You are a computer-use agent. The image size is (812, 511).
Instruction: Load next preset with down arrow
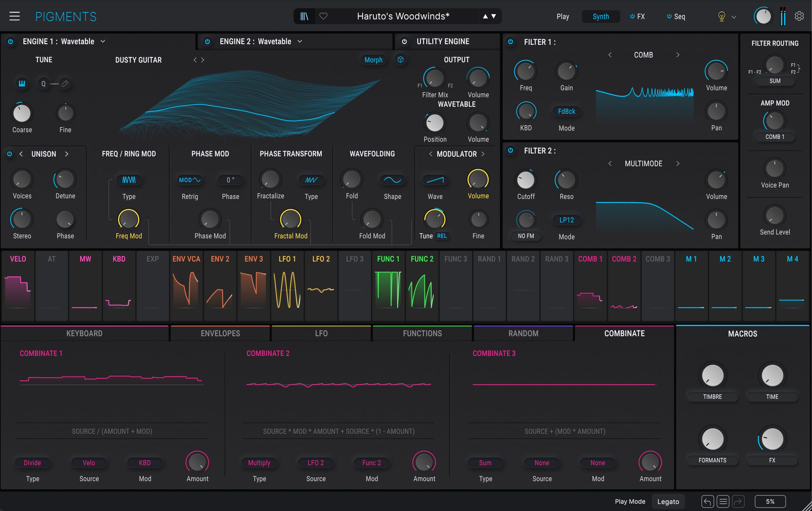494,16
